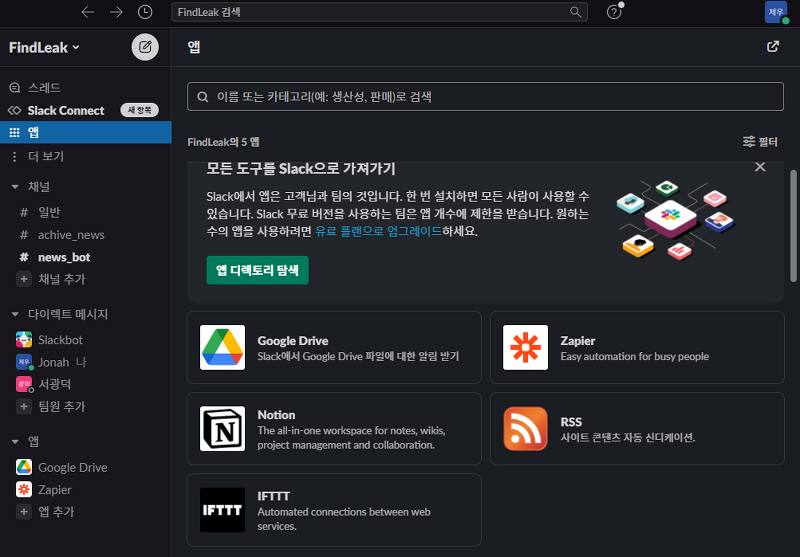Open the Zapier app card icon
This screenshot has width=800, height=557.
click(x=526, y=347)
